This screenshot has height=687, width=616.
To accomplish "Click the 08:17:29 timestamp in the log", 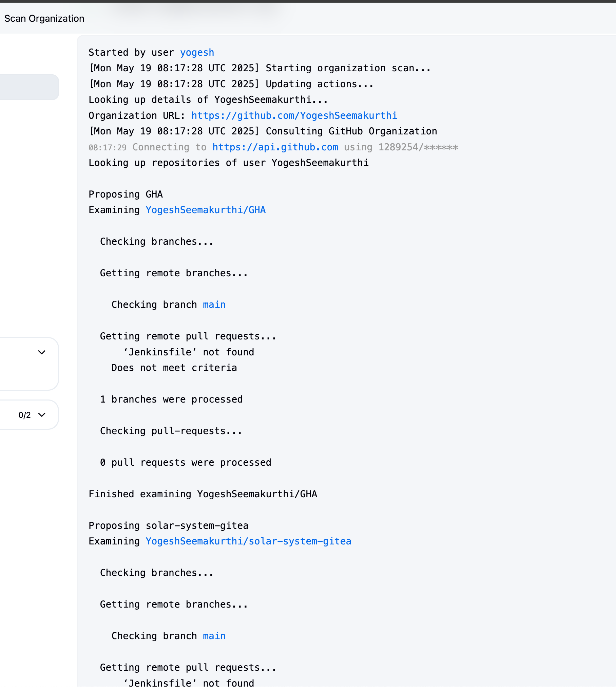I will pos(107,148).
